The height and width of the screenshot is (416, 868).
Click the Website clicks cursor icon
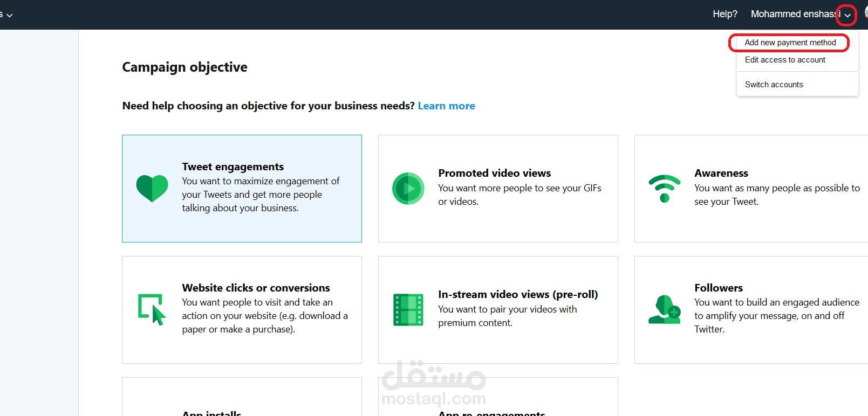click(152, 309)
